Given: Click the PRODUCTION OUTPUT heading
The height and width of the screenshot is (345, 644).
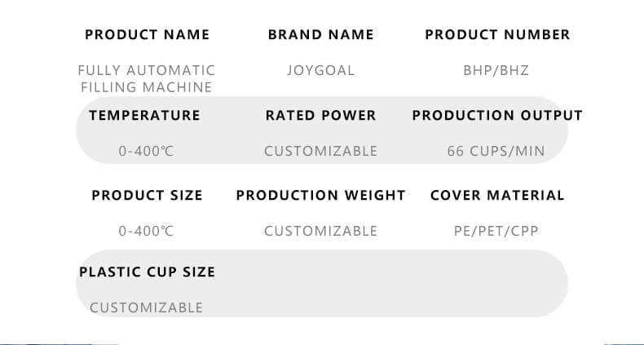Looking at the screenshot, I should click(497, 115).
